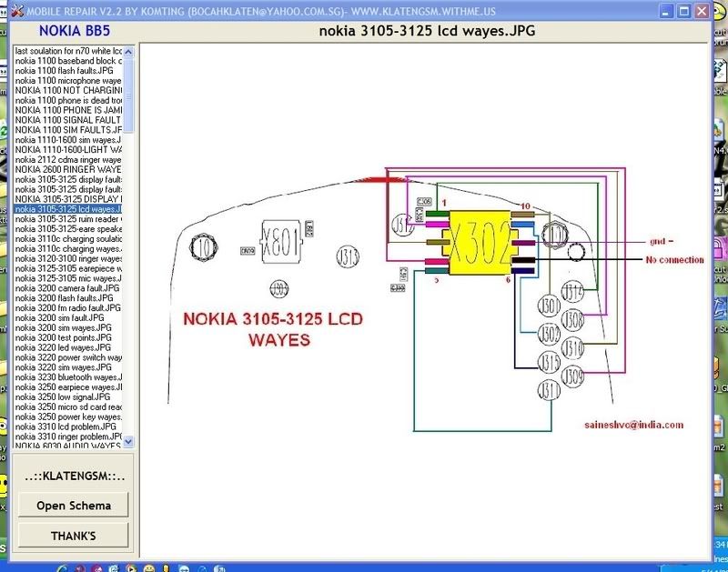Select 'nokia 2112 cdma ringer waye' entry
Image resolution: width=728 pixels, height=572 pixels.
click(68, 159)
